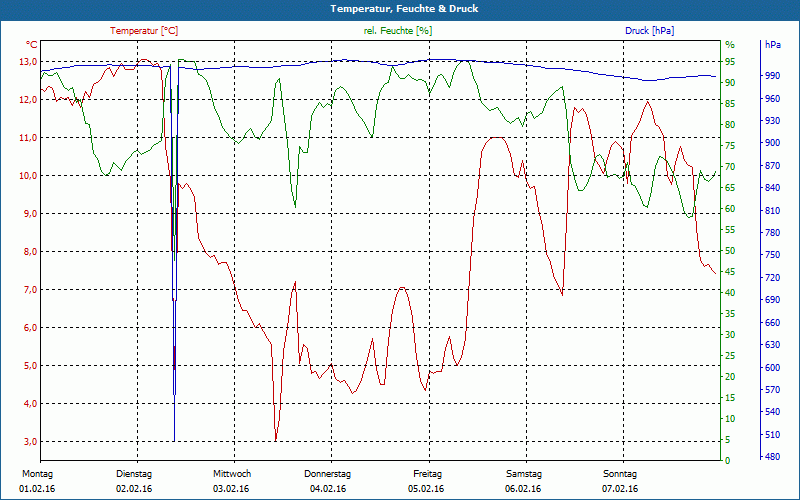
Task: Click the '900' pressure axis value
Action: pos(772,143)
